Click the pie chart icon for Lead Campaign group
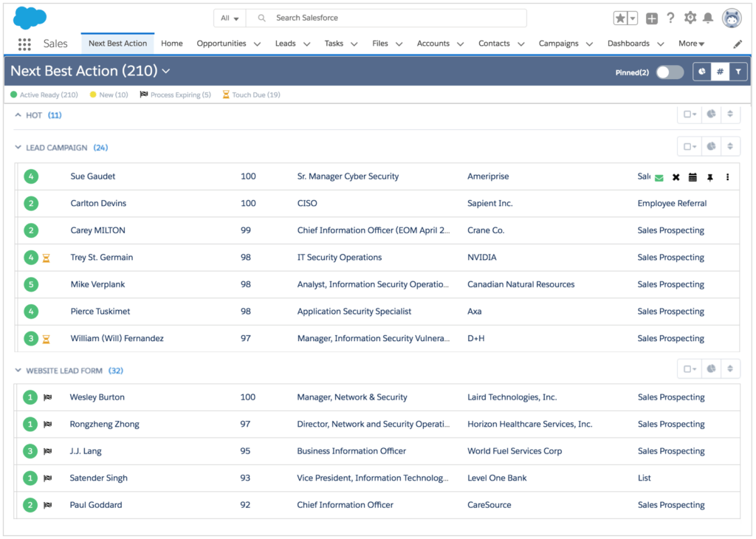The width and height of the screenshot is (756, 539). 711,146
